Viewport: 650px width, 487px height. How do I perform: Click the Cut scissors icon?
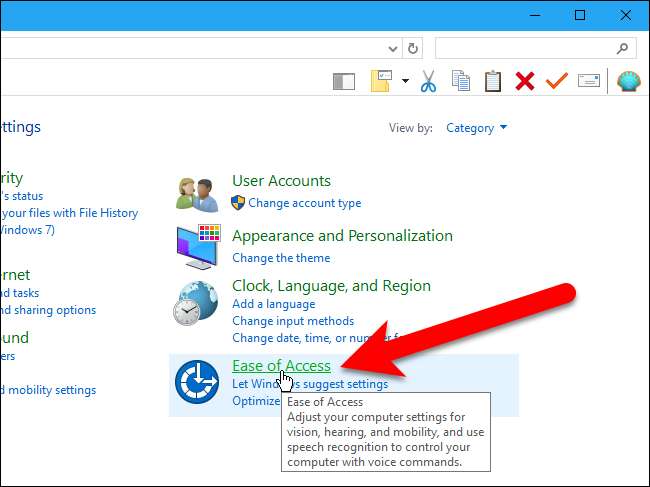pos(428,81)
